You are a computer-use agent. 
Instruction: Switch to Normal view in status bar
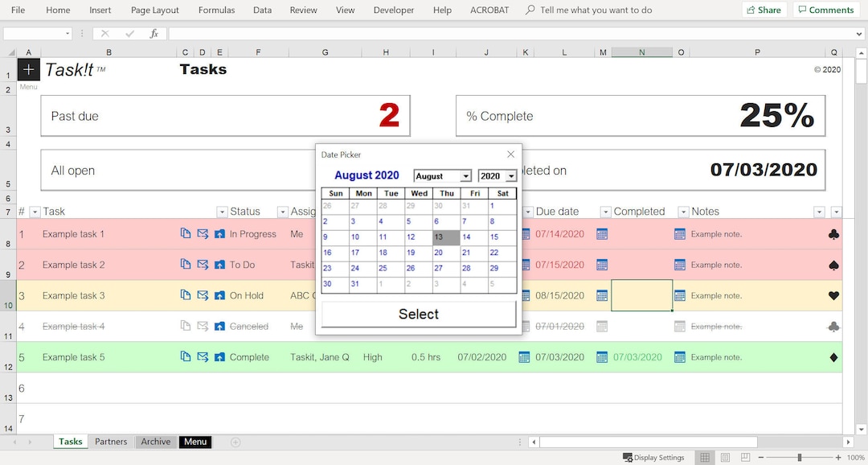point(704,457)
